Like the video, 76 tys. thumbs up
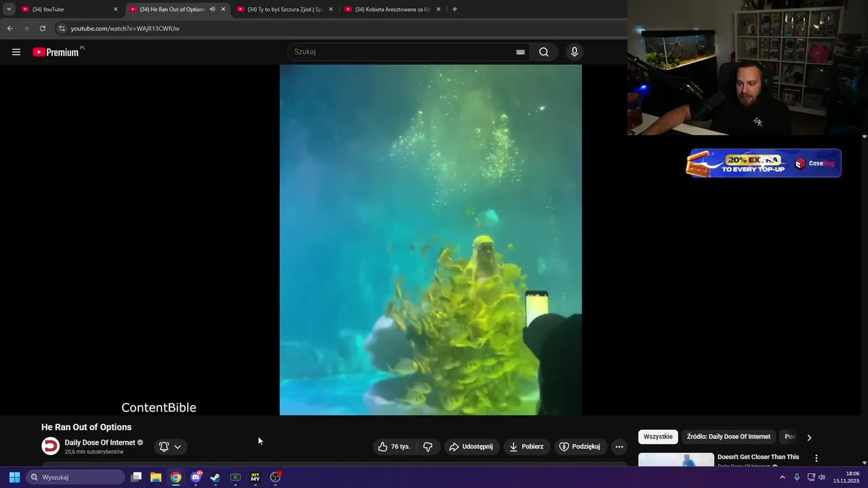 [x=394, y=447]
